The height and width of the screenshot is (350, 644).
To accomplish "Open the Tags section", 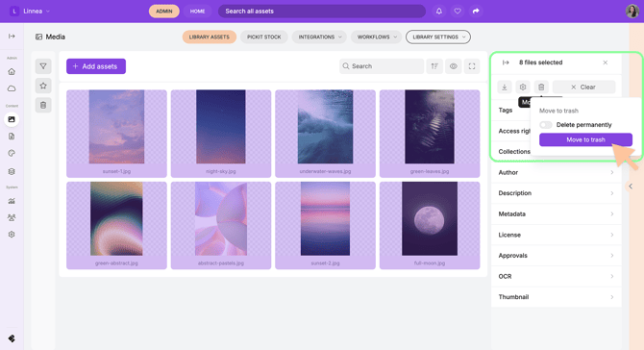I will pyautogui.click(x=506, y=110).
